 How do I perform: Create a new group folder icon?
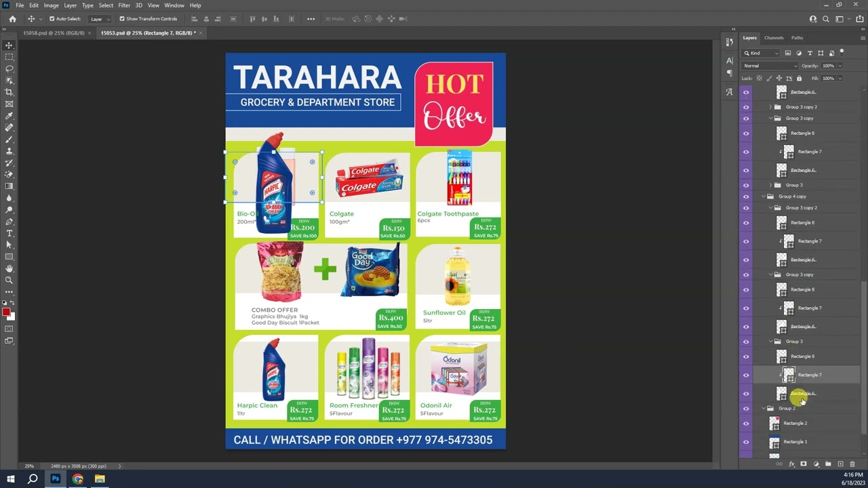coord(828,464)
